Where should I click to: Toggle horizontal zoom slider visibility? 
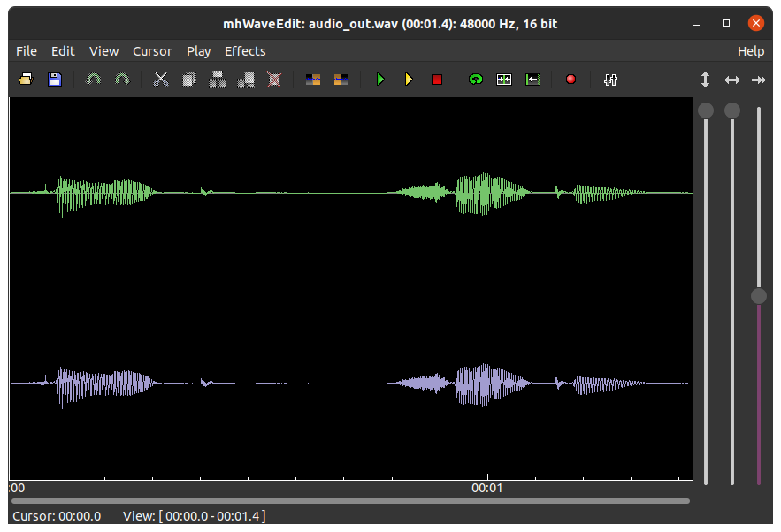point(732,80)
